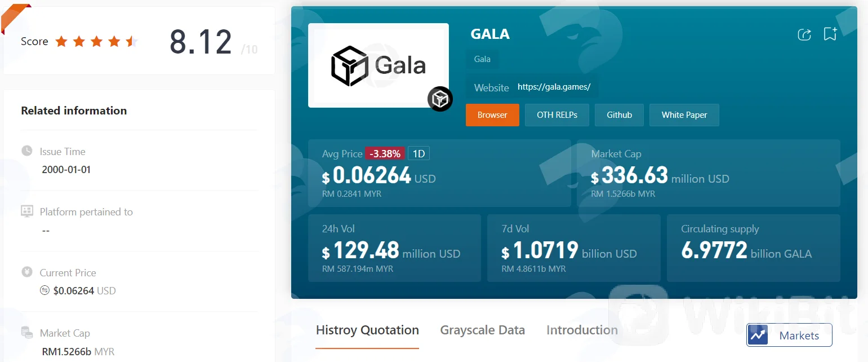This screenshot has width=868, height=362.
Task: Select the Histroy Quotation tab
Action: click(367, 330)
